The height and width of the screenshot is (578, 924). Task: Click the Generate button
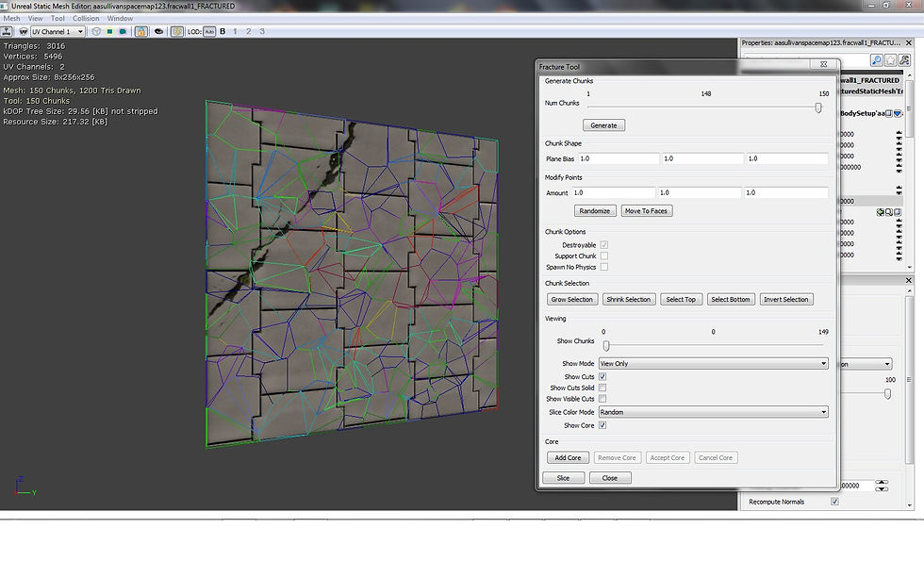604,125
